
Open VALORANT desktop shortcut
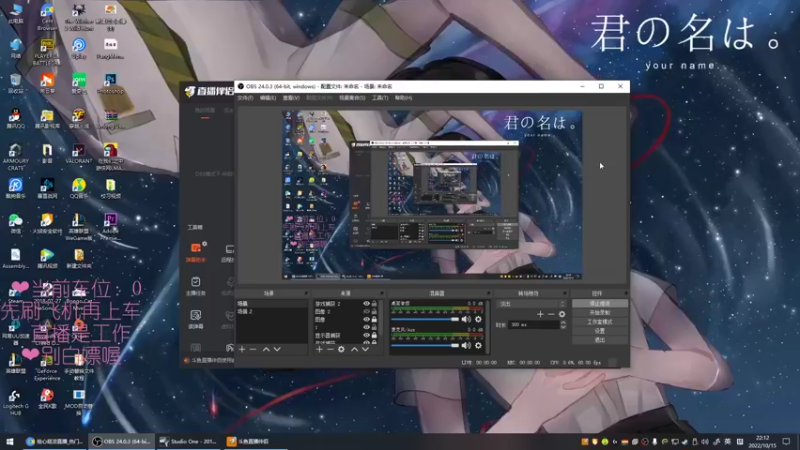point(79,154)
